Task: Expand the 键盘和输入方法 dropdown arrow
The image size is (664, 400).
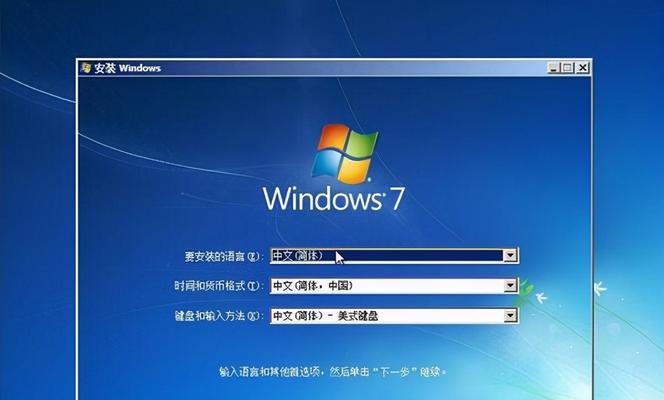Action: pyautogui.click(x=510, y=315)
